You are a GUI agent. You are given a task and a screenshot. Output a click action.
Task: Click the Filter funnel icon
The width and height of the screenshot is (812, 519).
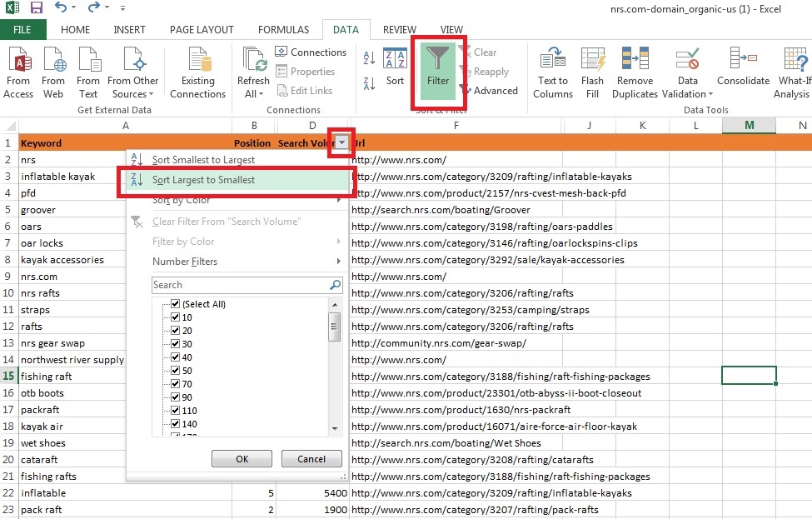click(437, 60)
